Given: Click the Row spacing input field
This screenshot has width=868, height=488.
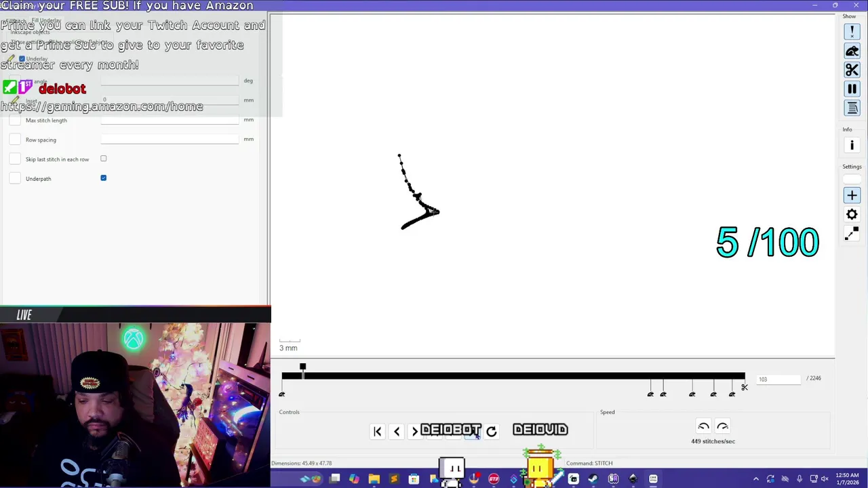Looking at the screenshot, I should [170, 139].
